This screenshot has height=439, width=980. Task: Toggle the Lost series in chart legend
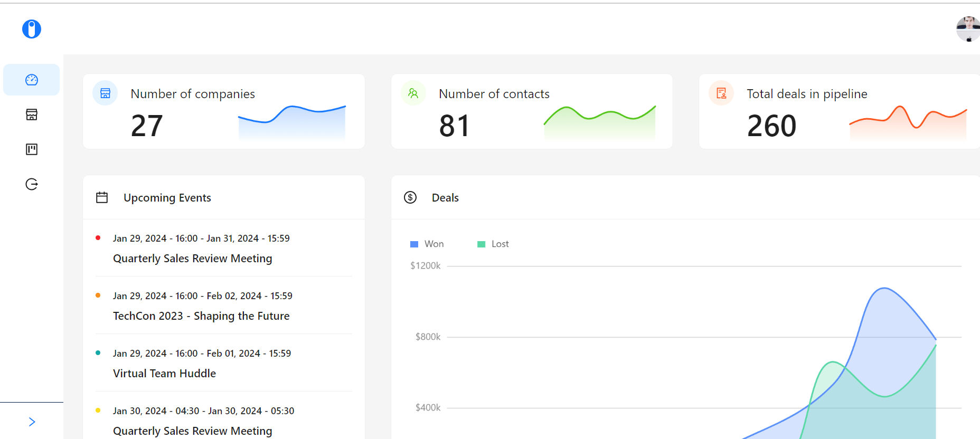click(493, 244)
